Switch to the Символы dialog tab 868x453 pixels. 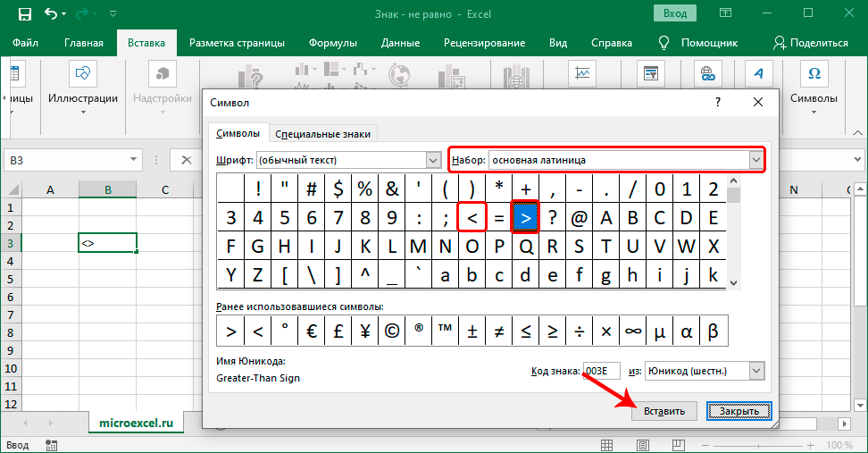(x=238, y=133)
